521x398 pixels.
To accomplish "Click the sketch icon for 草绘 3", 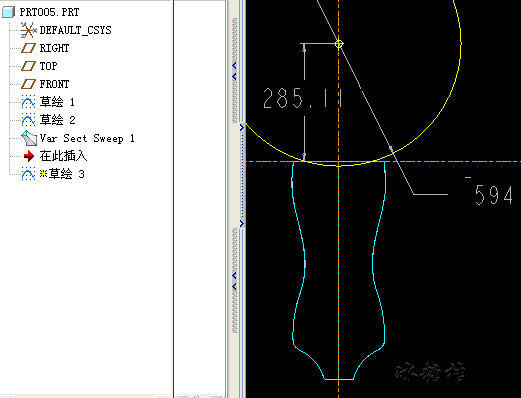I will tap(28, 174).
